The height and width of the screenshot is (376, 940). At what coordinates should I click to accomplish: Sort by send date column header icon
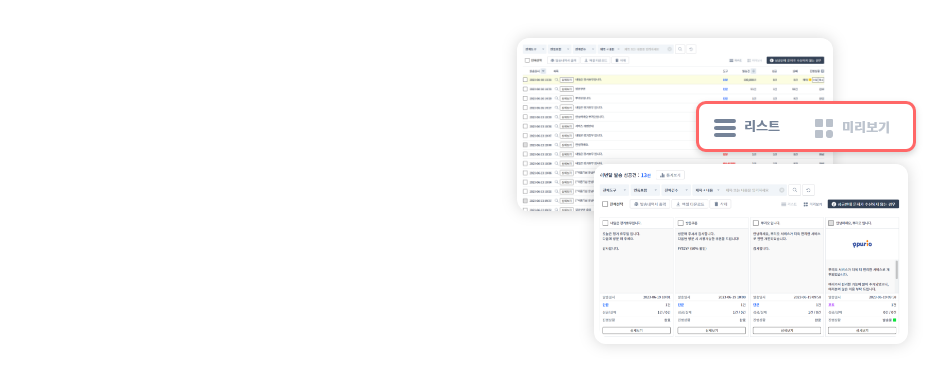[x=543, y=71]
